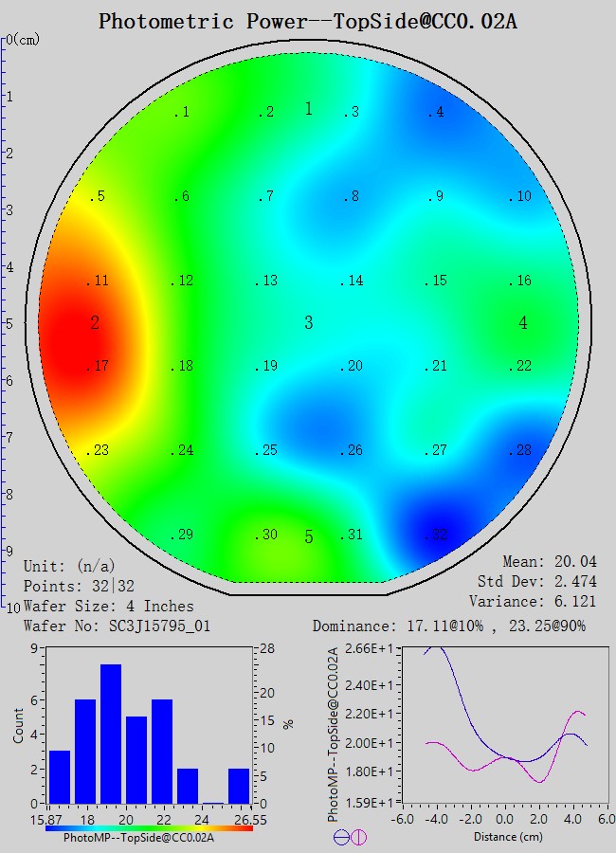Screen dimensions: 616x853
Task: Click the Photometric Power chart title
Action: pos(307,21)
